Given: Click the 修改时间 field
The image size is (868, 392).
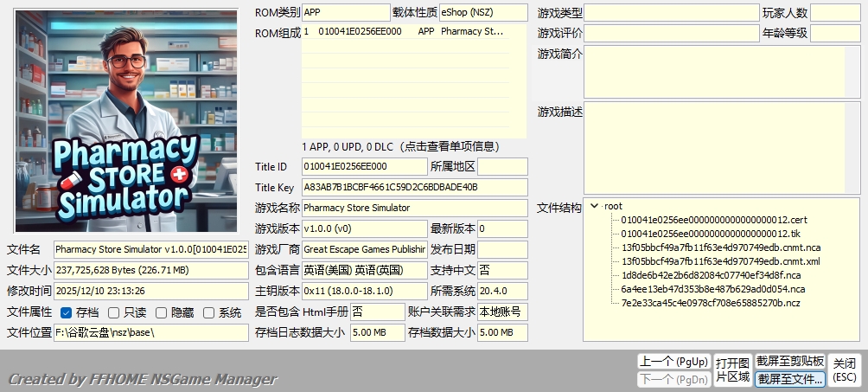Looking at the screenshot, I should tap(151, 291).
